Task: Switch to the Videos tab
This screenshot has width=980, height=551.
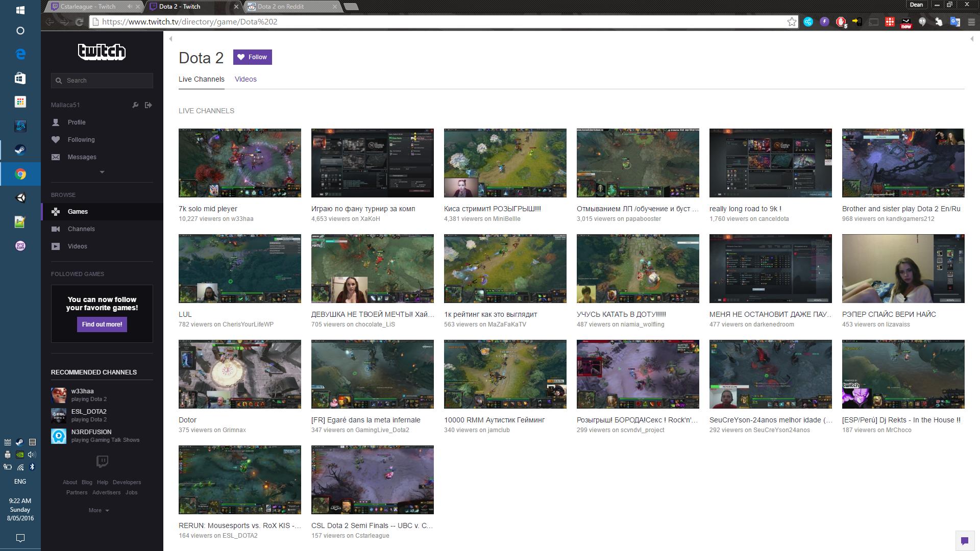Action: coord(246,79)
